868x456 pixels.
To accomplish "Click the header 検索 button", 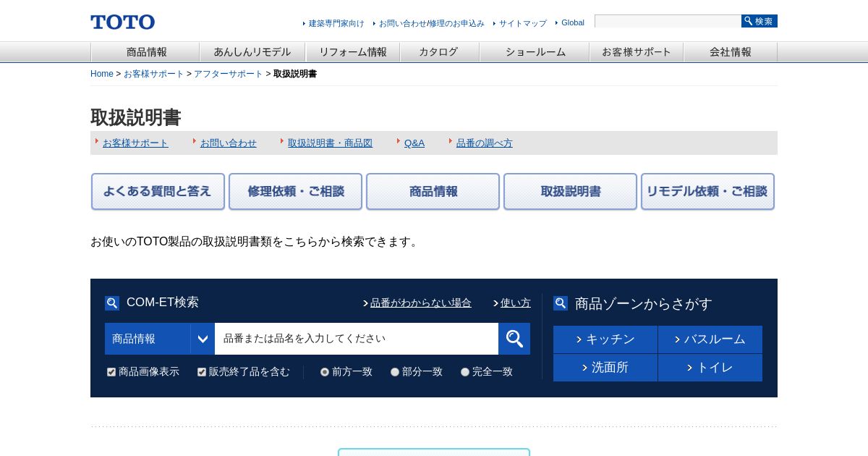I will tap(759, 21).
